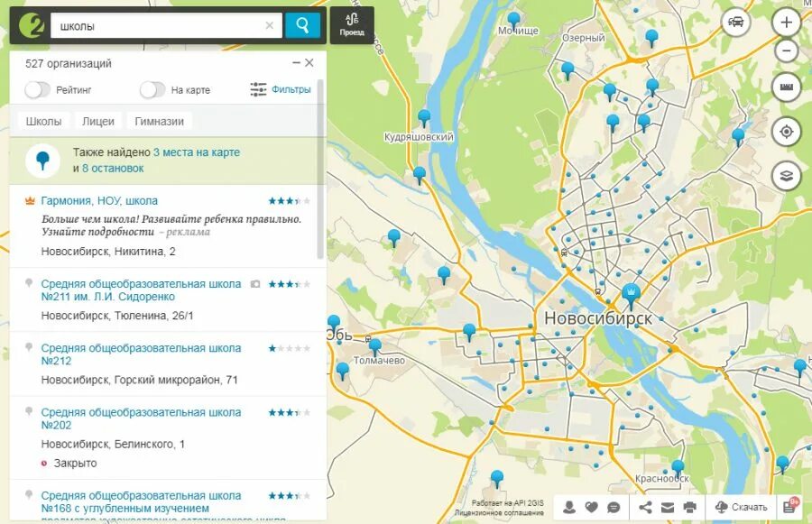Select the Лицеи category tab
This screenshot has width=812, height=524.
click(x=97, y=121)
